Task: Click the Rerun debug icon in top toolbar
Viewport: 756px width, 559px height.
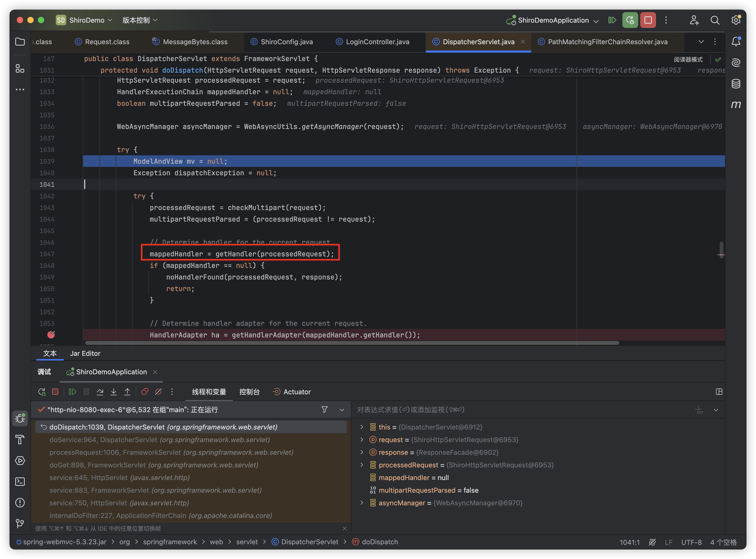Action: click(x=630, y=20)
